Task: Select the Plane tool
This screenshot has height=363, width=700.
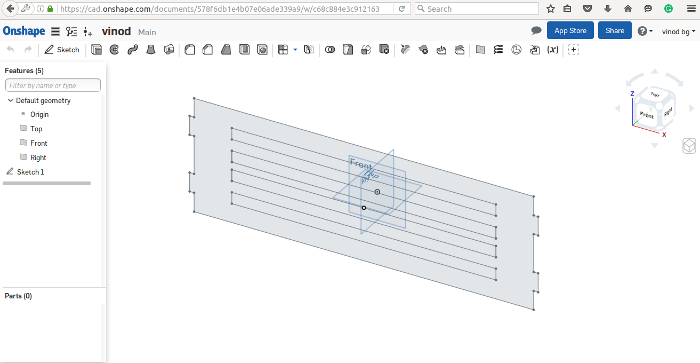Action: coord(480,50)
